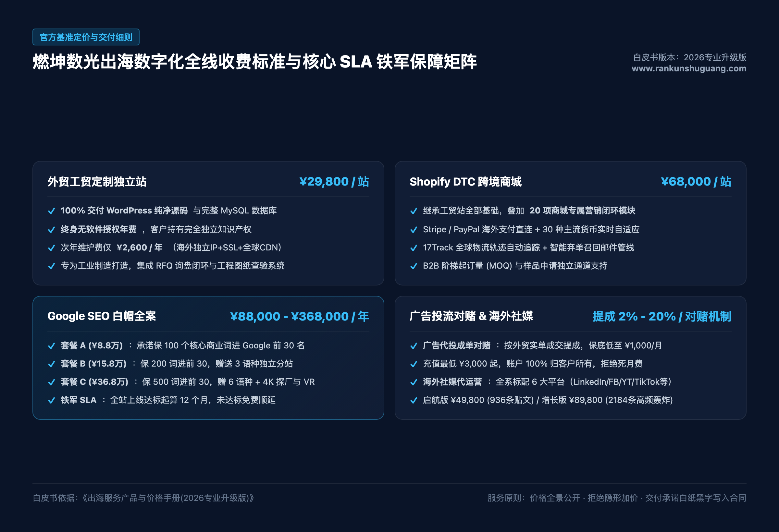Click the 20 项商城专属营销闭环模块 text

pos(582,211)
